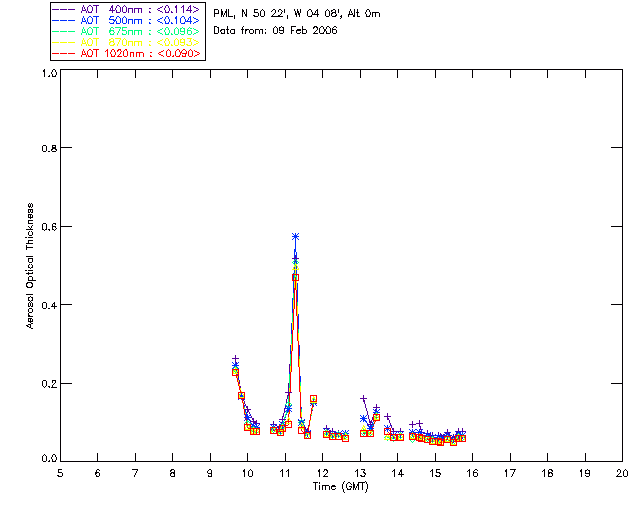Click the x-axis tick label 16
Screen dimensions: 640x512
click(x=473, y=473)
